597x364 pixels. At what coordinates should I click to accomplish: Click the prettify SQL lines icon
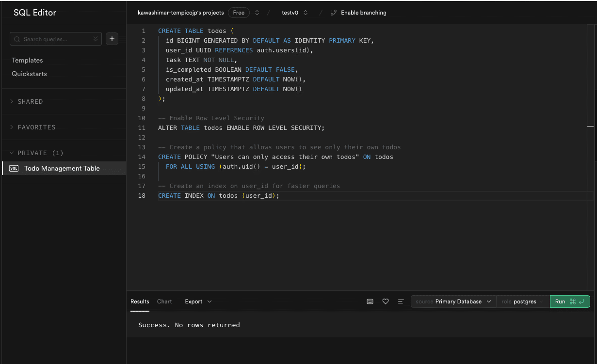pos(401,301)
